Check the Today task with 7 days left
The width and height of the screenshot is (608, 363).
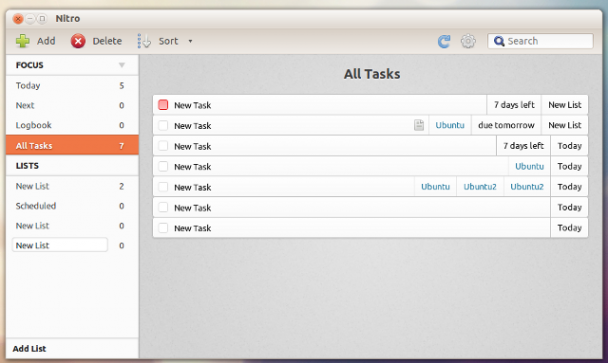click(x=163, y=146)
